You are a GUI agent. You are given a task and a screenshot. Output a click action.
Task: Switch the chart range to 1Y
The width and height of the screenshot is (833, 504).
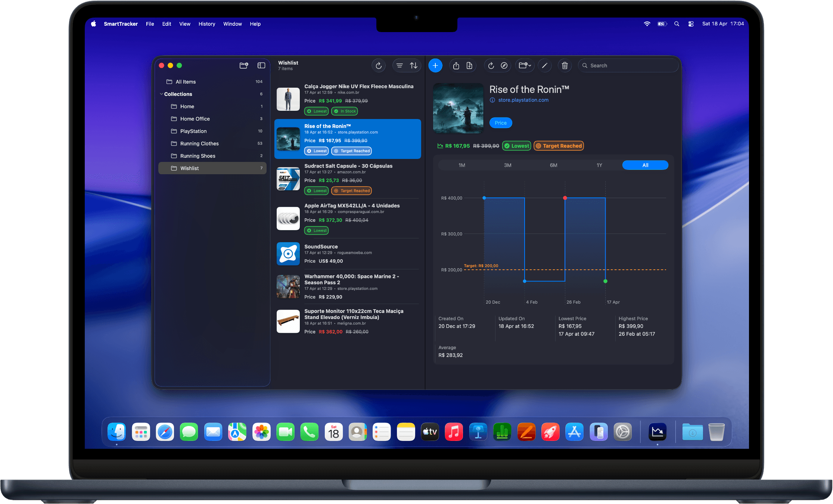click(x=599, y=165)
